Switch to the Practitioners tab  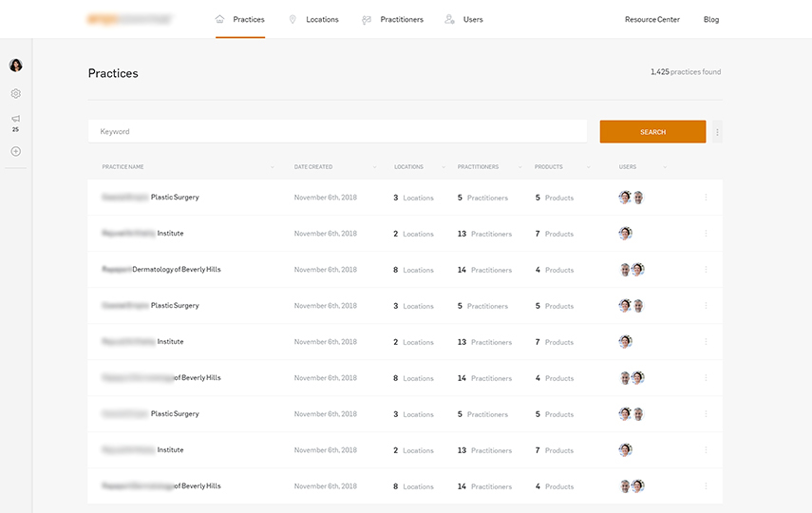[x=392, y=20]
